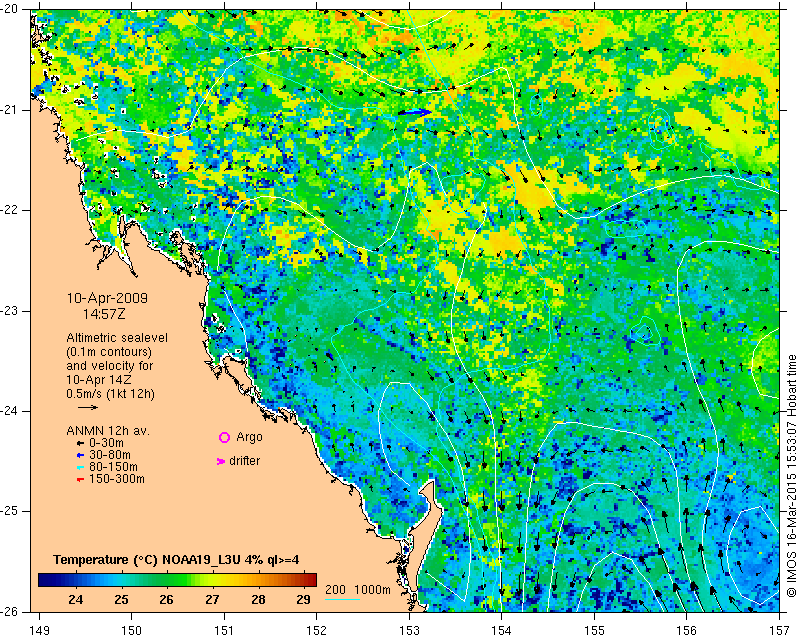Image resolution: width=800 pixels, height=640 pixels.
Task: Click the '(0.1m contours)' text
Action: [109, 352]
